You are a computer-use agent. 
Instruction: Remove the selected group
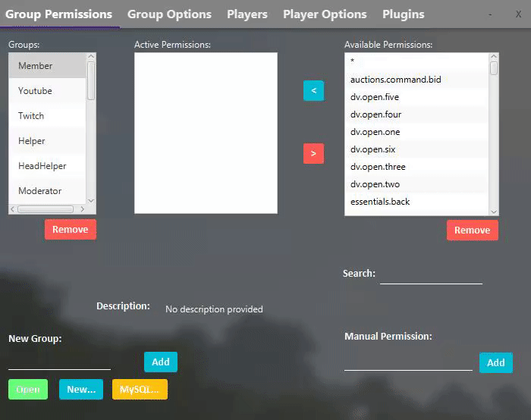[x=71, y=230]
